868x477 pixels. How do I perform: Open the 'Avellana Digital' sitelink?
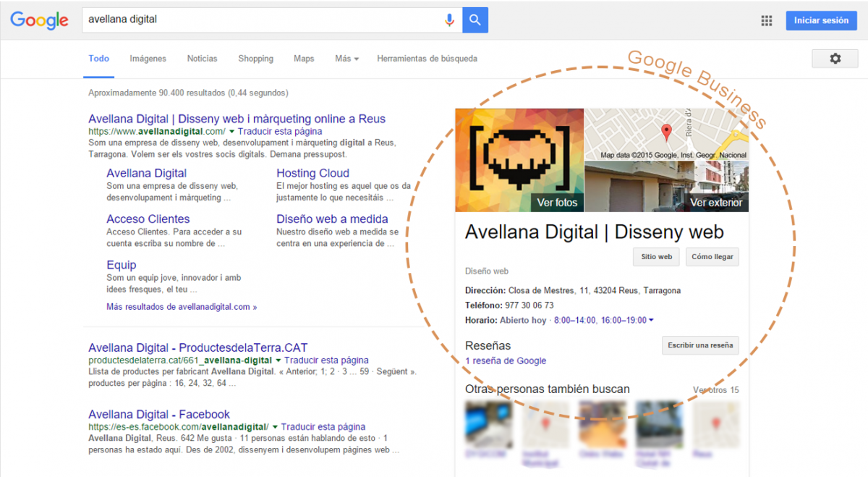tap(146, 173)
